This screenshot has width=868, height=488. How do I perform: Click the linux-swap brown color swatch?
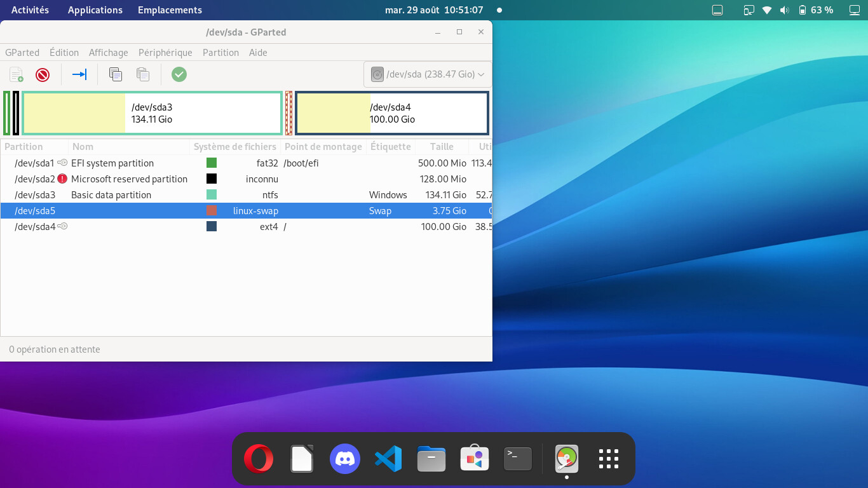click(212, 211)
